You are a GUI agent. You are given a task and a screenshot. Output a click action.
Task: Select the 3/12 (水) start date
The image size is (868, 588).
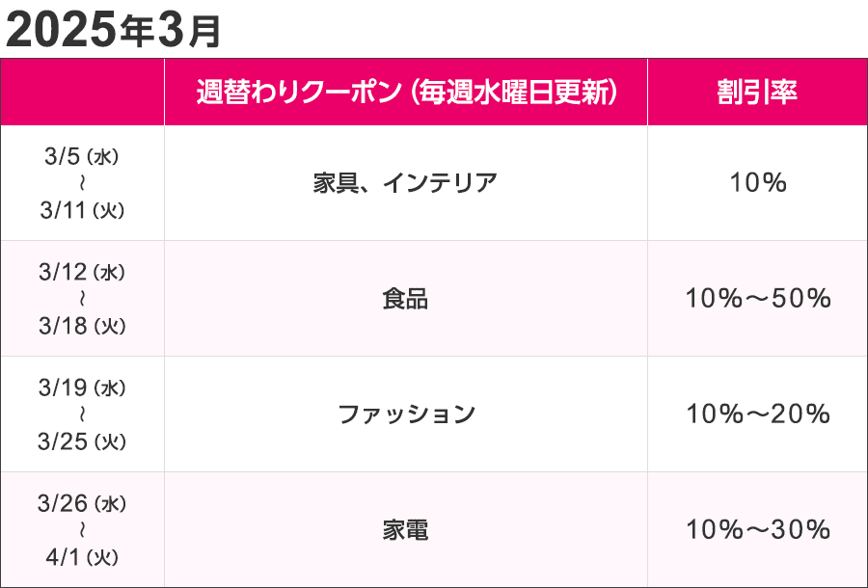pos(83,273)
